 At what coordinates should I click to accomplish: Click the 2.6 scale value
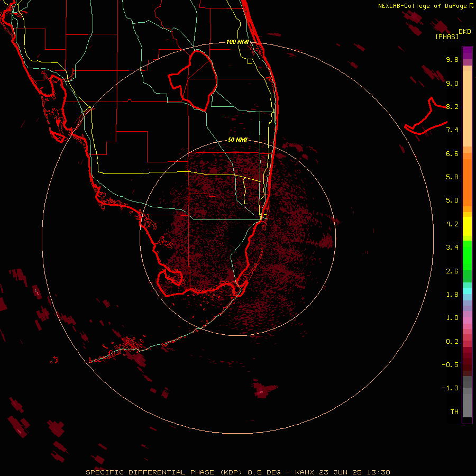click(452, 271)
